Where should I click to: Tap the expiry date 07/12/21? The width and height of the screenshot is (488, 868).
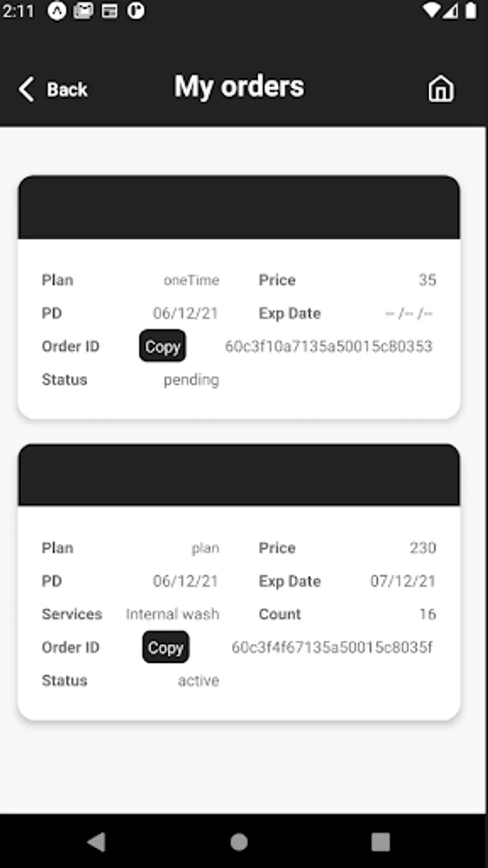point(403,581)
